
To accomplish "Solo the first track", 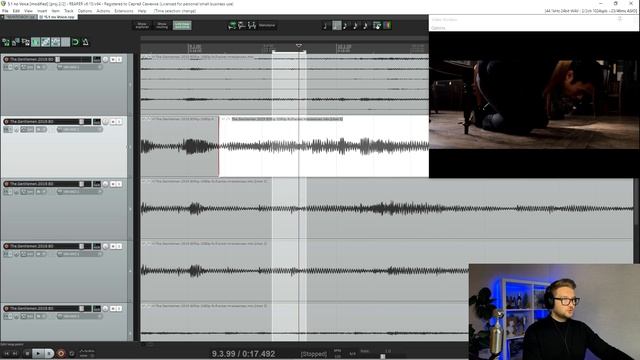I will click(x=119, y=60).
